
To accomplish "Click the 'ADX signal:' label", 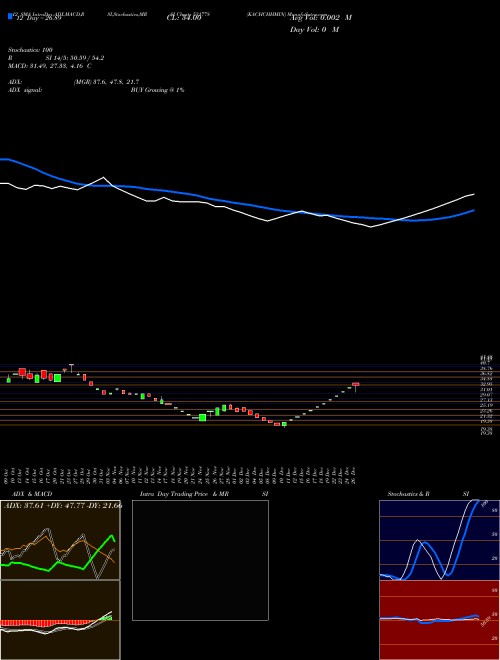I will click(x=25, y=90).
